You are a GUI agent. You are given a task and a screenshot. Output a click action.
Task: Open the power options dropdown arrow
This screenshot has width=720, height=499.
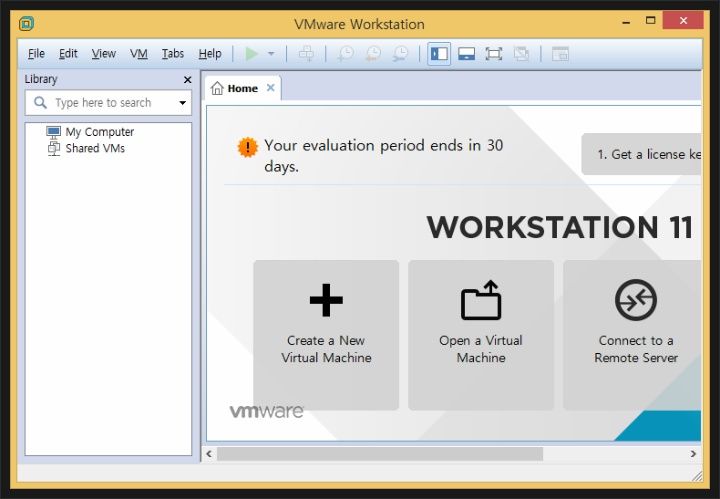pyautogui.click(x=271, y=54)
